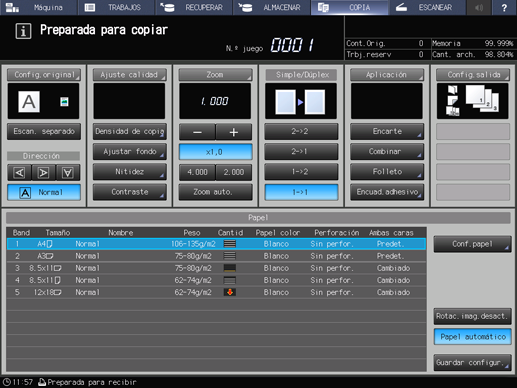Viewport: 517px width, 388px height.
Task: Click Guardar configur. button
Action: pyautogui.click(x=472, y=362)
